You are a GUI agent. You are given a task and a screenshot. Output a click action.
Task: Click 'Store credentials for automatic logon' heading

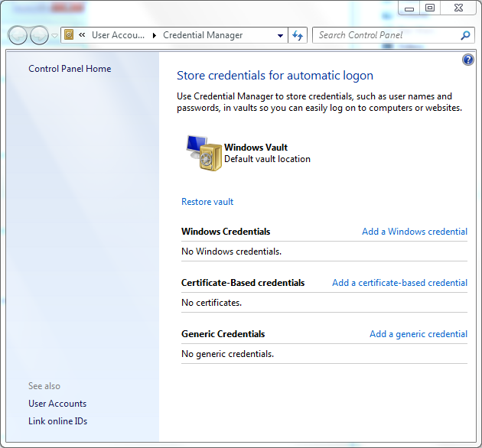pyautogui.click(x=275, y=76)
